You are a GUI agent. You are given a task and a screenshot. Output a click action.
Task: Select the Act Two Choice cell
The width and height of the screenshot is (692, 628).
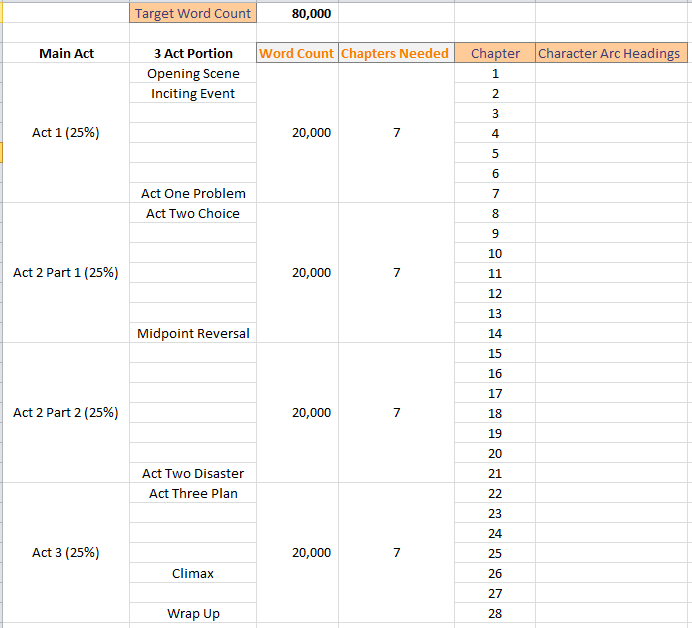point(193,214)
